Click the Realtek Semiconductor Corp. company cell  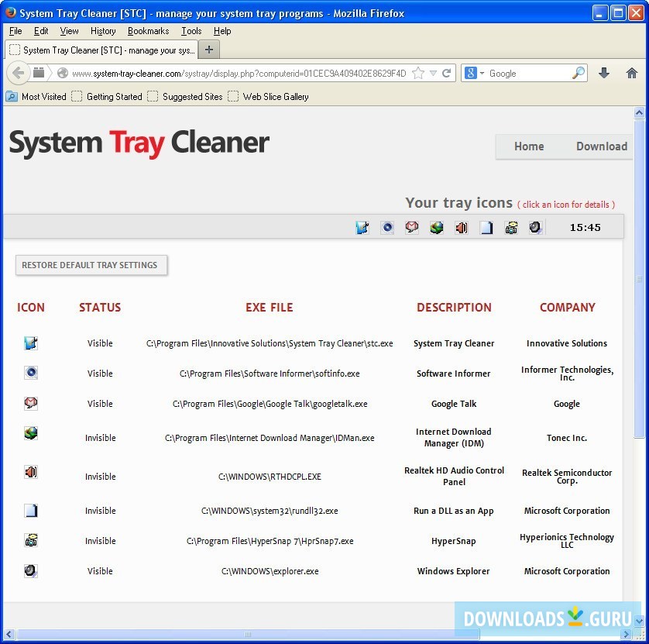pyautogui.click(x=567, y=477)
